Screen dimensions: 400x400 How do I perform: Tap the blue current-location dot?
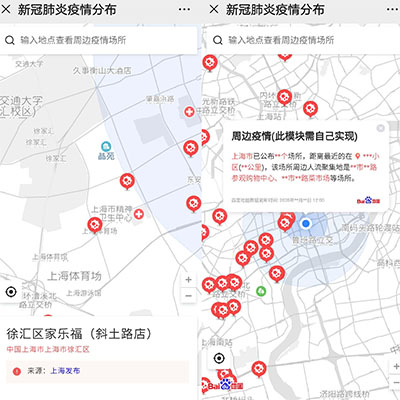[305, 223]
